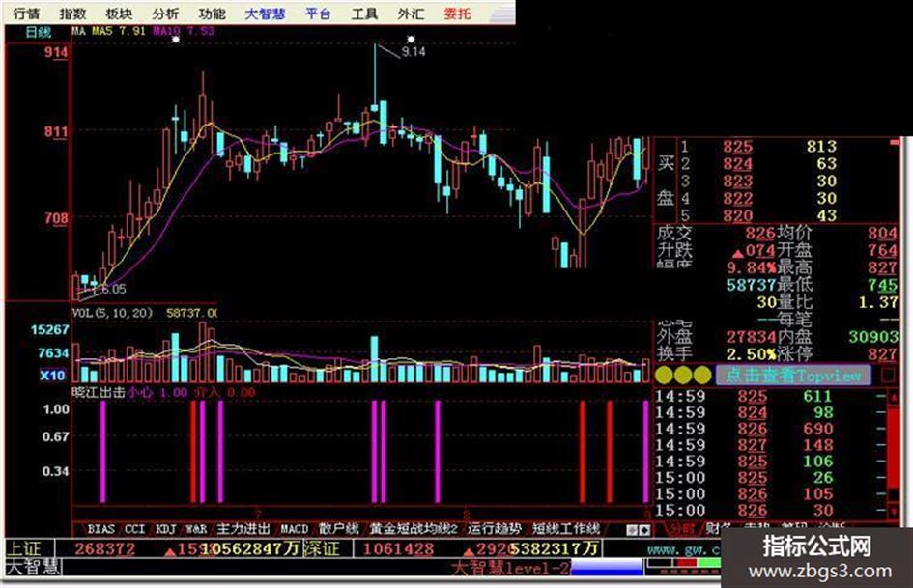This screenshot has width=913, height=588.
Task: Switch to the 财务 tab
Action: point(720,528)
